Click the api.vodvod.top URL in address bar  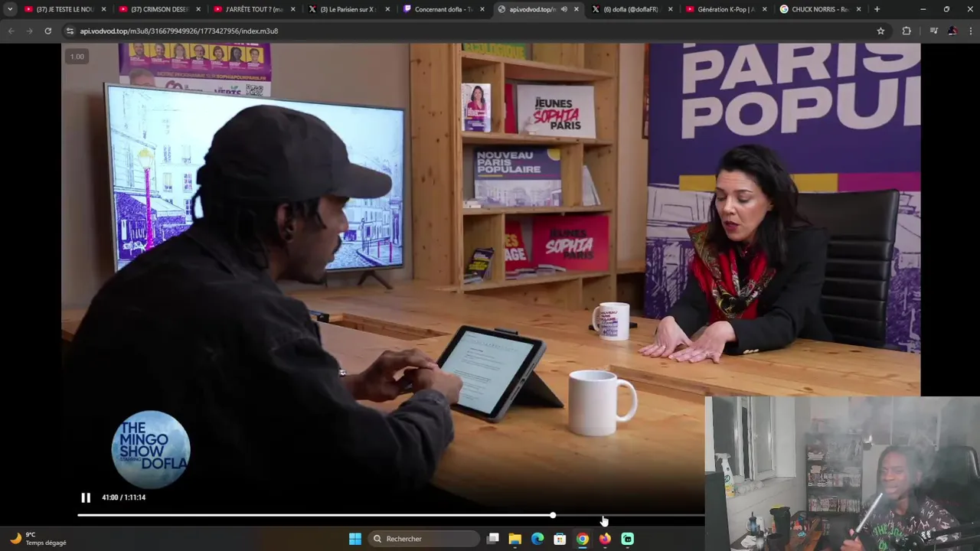pyautogui.click(x=179, y=31)
